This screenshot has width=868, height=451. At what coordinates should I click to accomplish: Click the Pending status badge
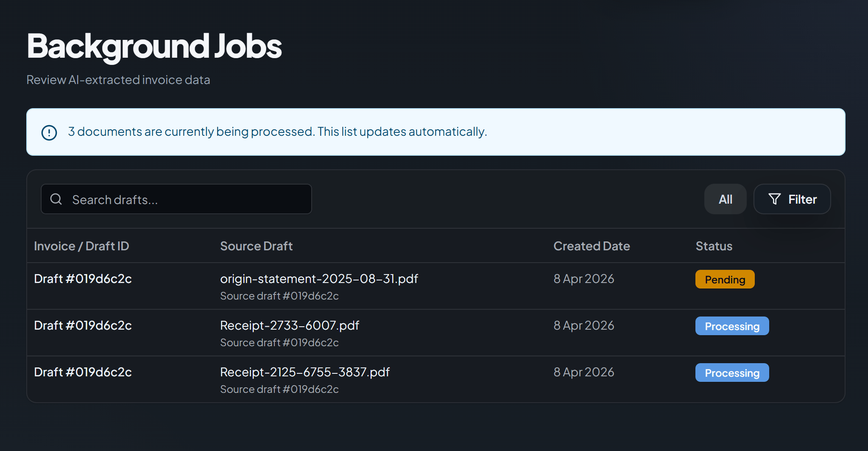pos(725,279)
